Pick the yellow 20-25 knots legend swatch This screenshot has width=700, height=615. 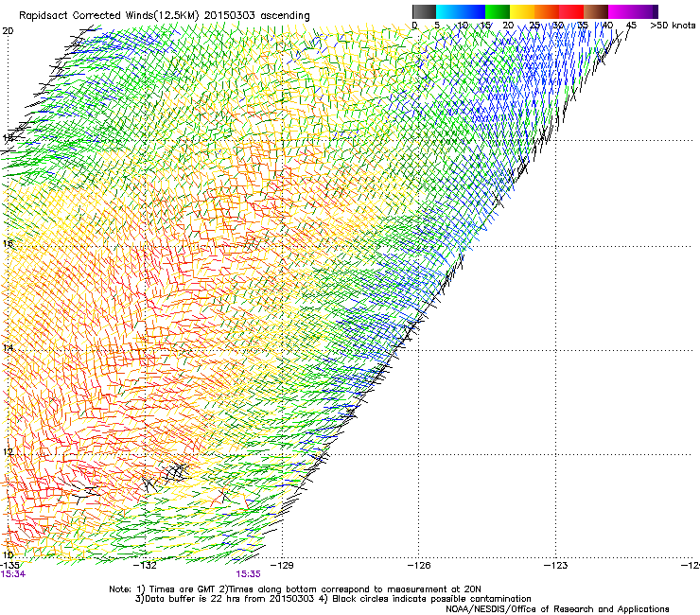click(x=522, y=11)
